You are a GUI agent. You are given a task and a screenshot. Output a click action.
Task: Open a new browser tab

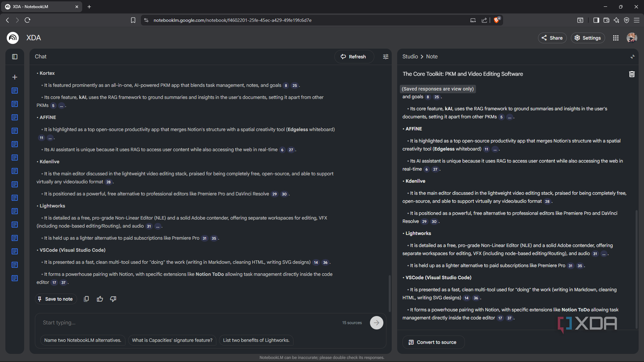pyautogui.click(x=89, y=7)
